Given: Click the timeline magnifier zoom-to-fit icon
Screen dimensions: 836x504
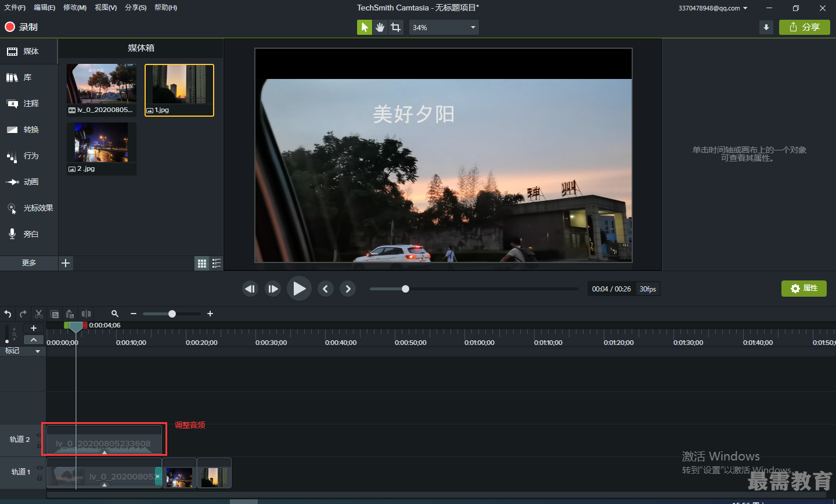Looking at the screenshot, I should [x=115, y=314].
